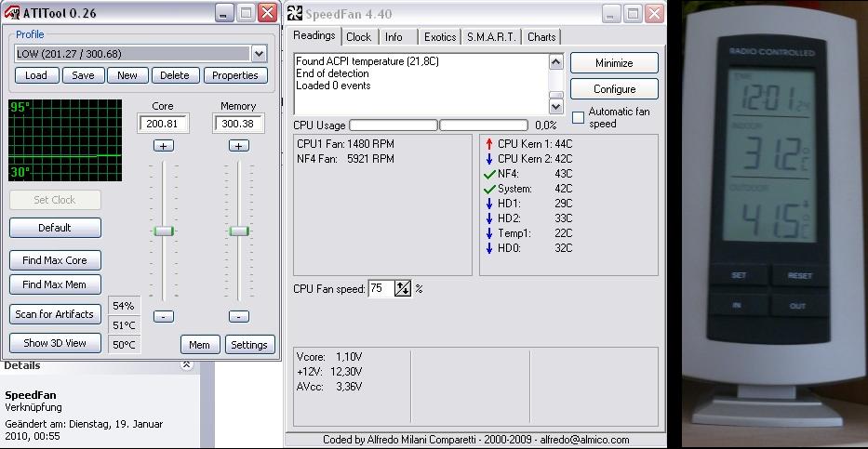Click the CPU Kern 1 red arrow icon
The height and width of the screenshot is (449, 868).
click(x=488, y=144)
